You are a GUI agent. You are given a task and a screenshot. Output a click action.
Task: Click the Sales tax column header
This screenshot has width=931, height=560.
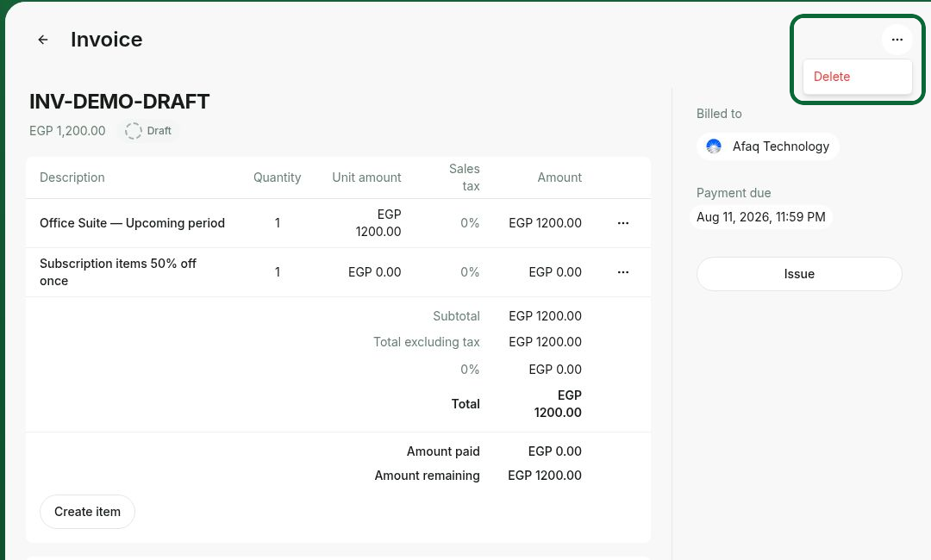pos(465,177)
